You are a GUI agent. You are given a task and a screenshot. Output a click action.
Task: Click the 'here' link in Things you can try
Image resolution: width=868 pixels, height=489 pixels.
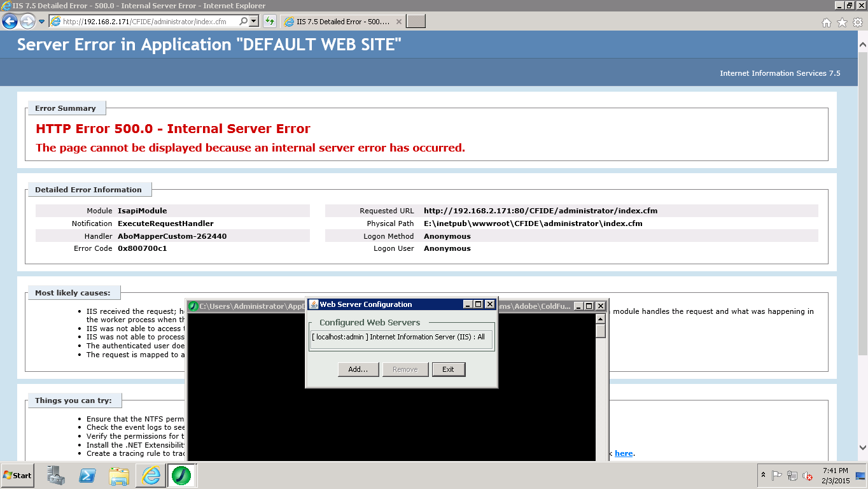(624, 453)
